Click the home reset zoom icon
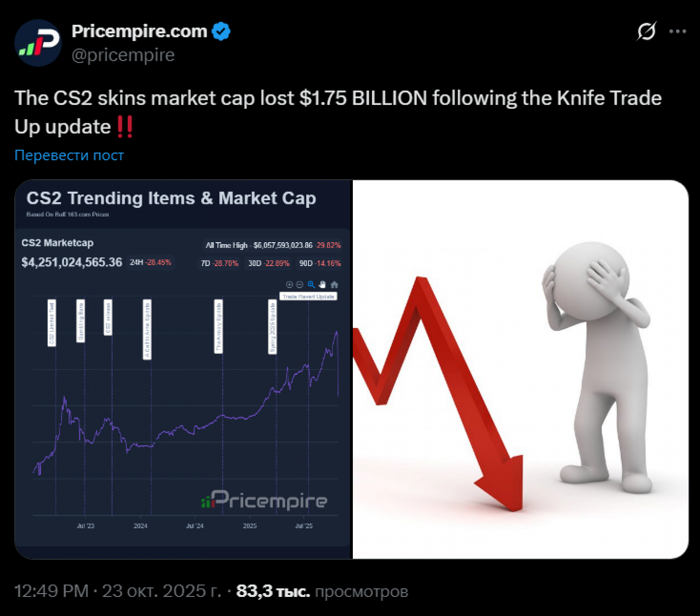The image size is (700, 616). pyautogui.click(x=334, y=284)
